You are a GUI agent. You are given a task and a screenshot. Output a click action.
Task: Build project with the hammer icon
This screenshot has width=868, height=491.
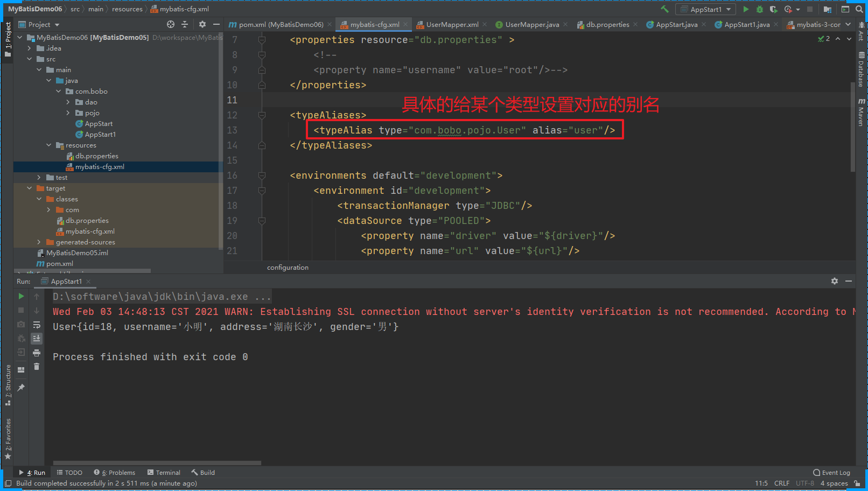pos(664,9)
